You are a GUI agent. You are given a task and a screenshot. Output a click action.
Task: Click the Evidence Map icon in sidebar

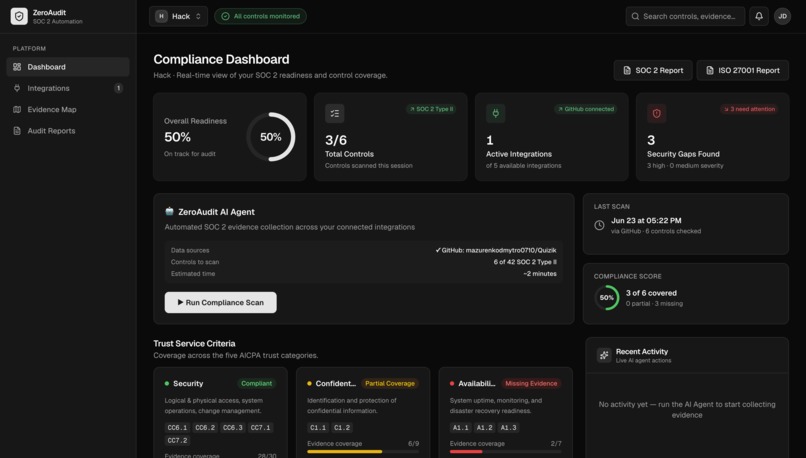(x=17, y=109)
